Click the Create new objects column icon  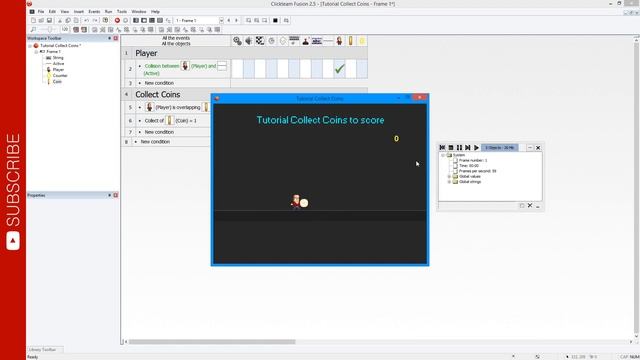[282, 40]
